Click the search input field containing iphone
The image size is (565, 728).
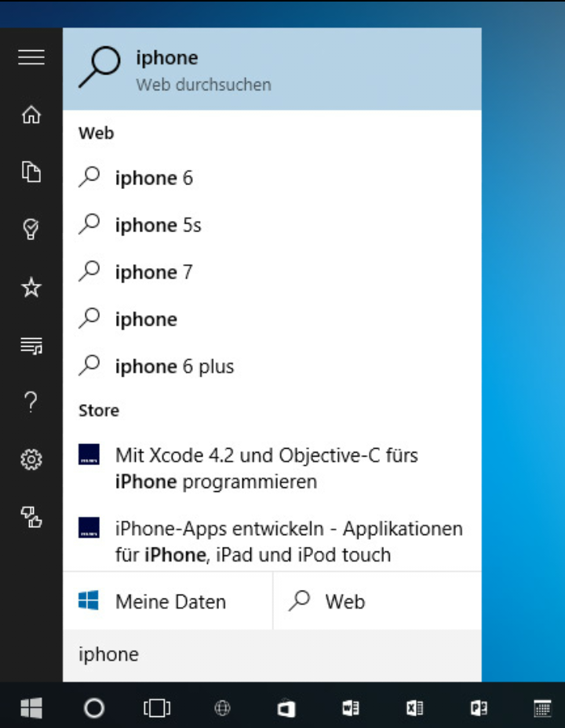coord(272,655)
